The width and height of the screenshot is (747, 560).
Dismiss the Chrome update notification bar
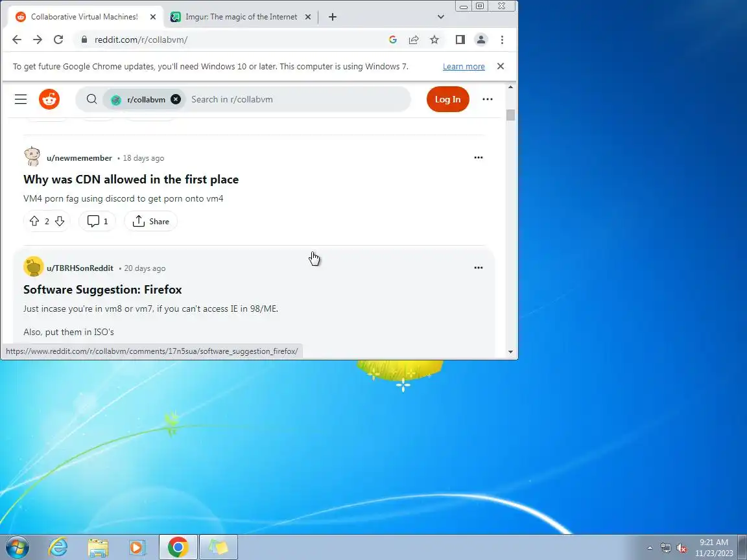[x=500, y=66]
